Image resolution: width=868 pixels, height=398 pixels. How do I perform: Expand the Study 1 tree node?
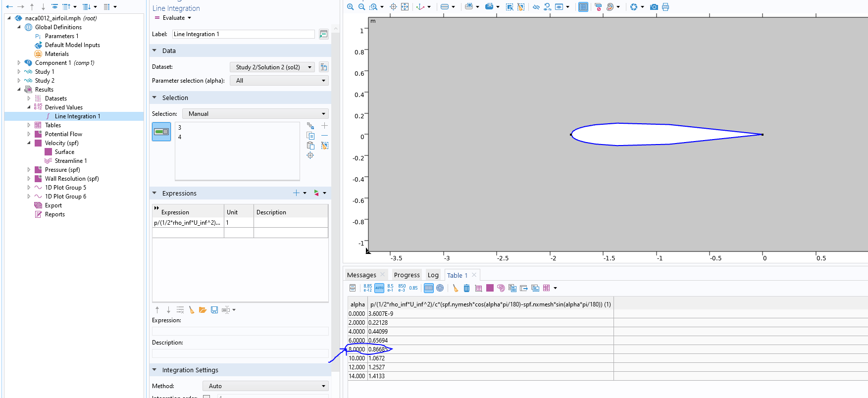tap(19, 72)
